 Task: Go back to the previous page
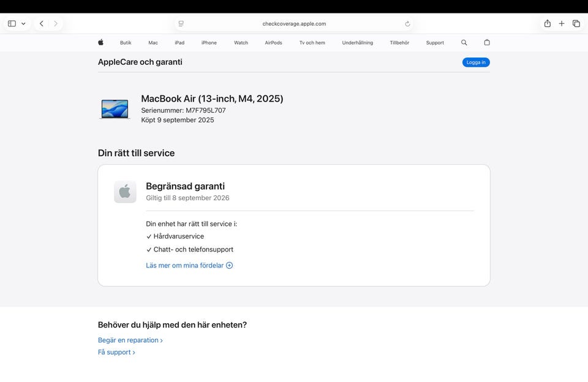pyautogui.click(x=41, y=24)
